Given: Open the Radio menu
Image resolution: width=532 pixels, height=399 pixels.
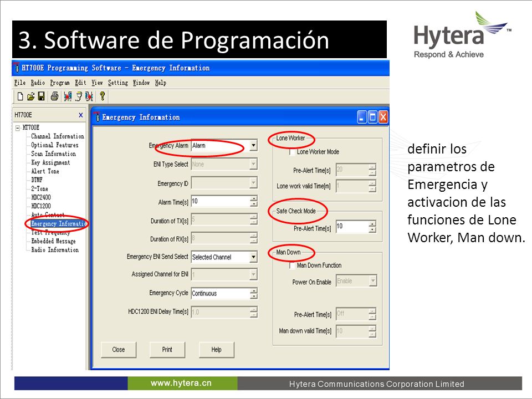Looking at the screenshot, I should pyautogui.click(x=38, y=83).
